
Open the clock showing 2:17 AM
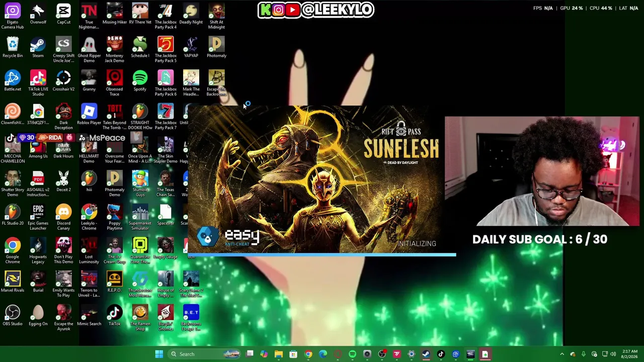tap(629, 354)
